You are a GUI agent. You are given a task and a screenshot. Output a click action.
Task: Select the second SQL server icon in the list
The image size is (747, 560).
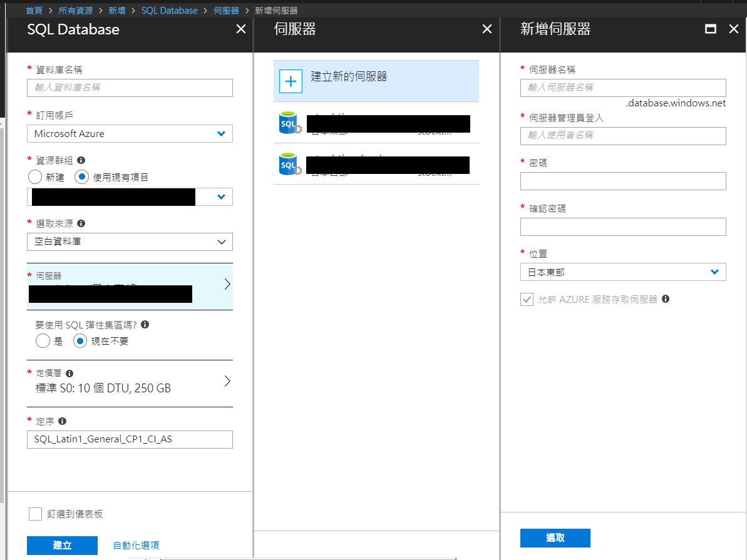290,164
